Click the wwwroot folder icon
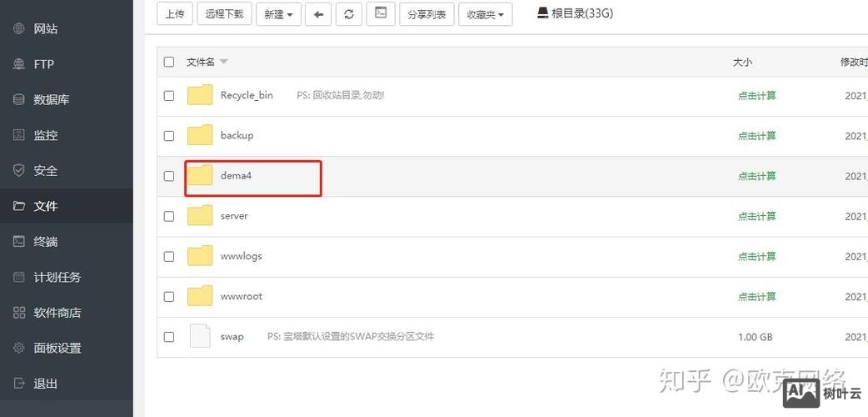868x417 pixels. coord(200,295)
